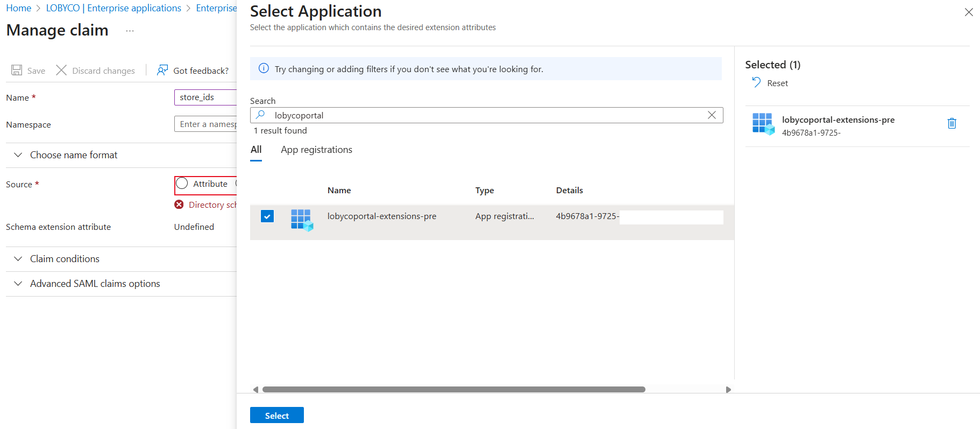
Task: Click the Save disk icon
Action: pos(17,71)
